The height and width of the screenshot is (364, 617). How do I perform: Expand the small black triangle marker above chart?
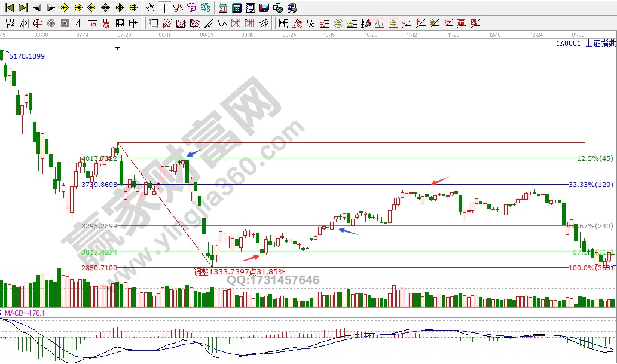point(117,49)
